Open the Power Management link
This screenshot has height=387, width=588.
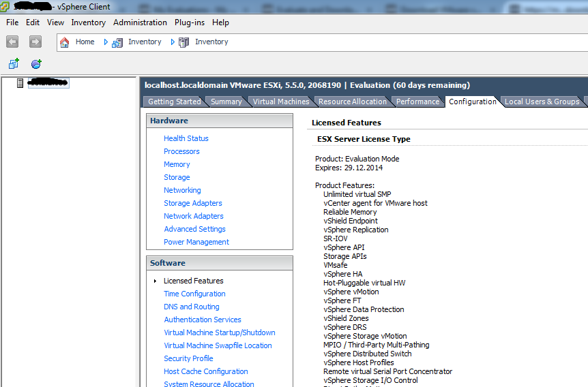point(196,242)
